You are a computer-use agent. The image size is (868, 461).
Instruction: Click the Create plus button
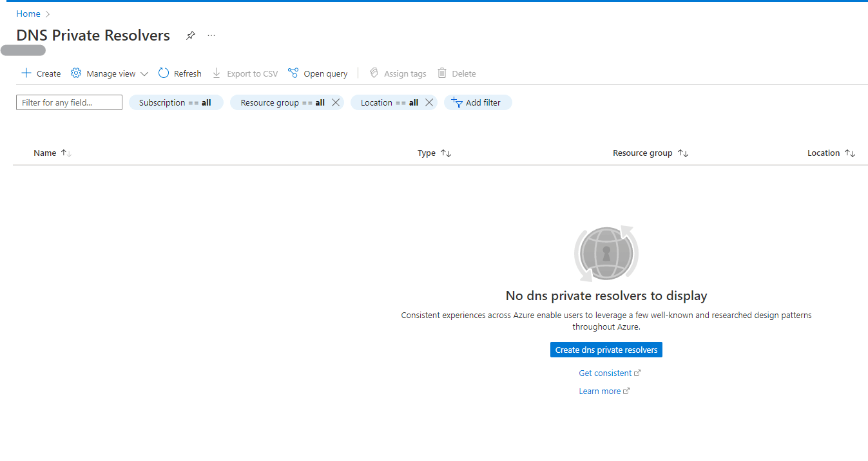point(41,73)
